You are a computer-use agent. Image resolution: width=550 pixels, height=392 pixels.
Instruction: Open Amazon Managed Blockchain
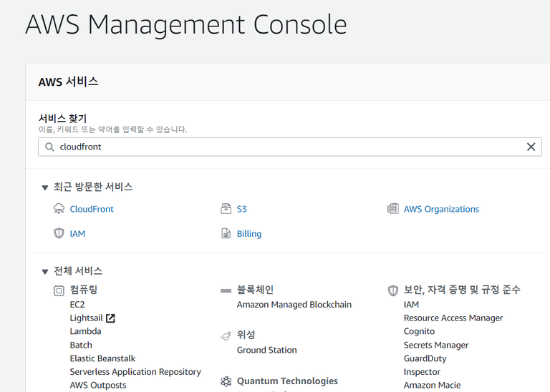pos(294,305)
